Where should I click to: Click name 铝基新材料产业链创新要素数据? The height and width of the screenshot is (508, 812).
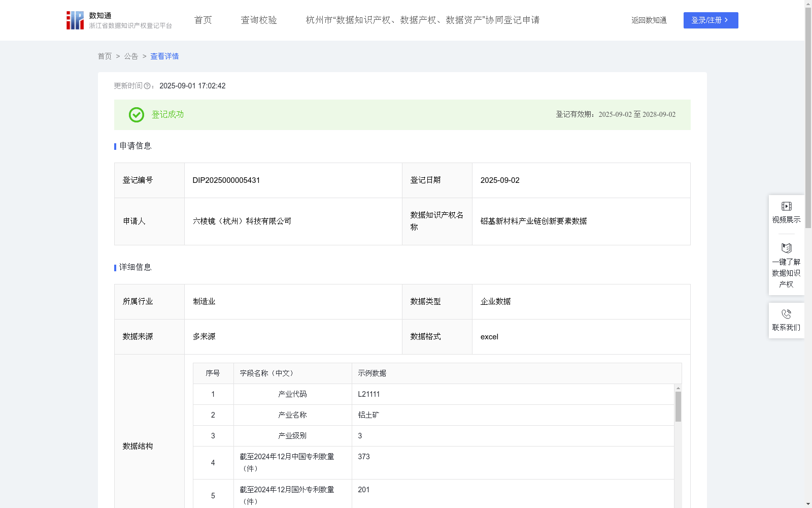tap(533, 221)
